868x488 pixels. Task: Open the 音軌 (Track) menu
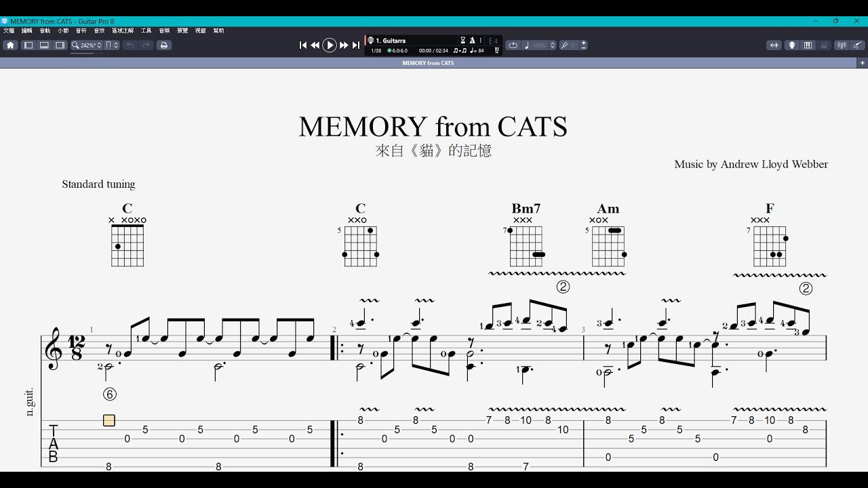tap(45, 30)
